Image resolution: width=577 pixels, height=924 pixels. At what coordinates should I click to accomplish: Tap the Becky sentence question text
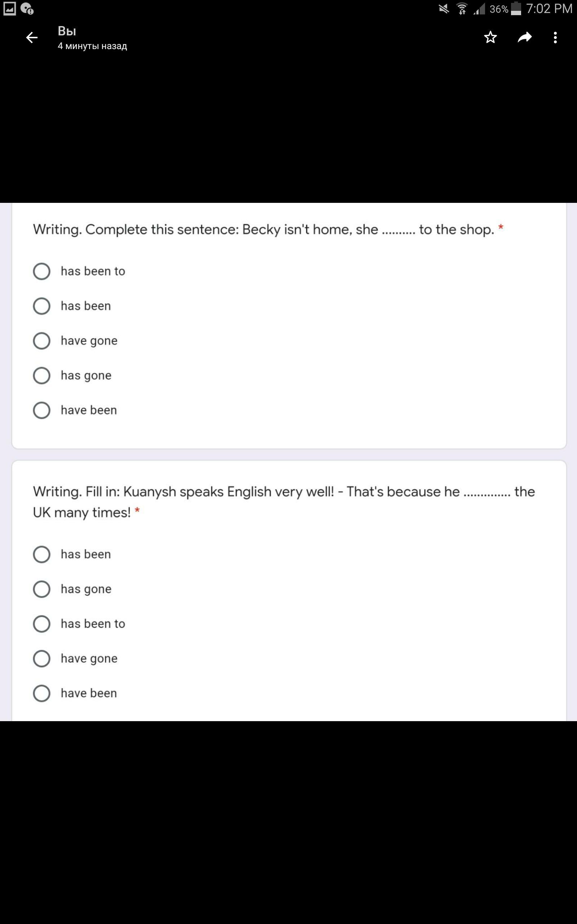(x=263, y=230)
